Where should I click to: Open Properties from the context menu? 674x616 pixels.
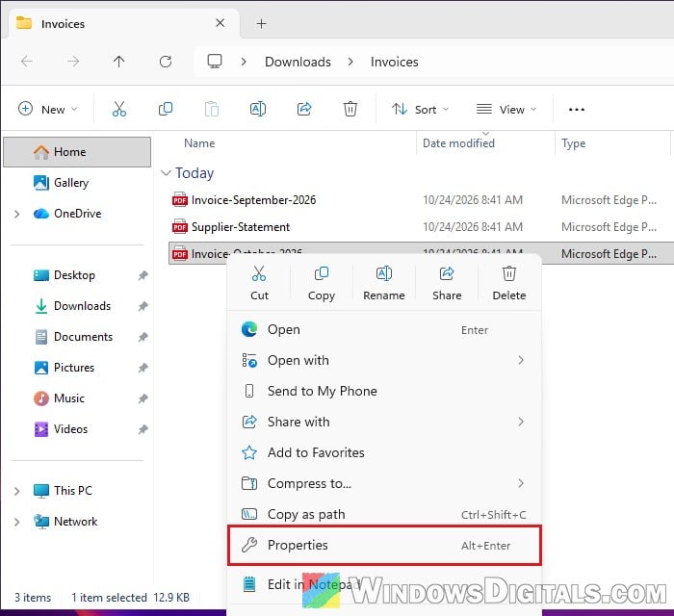click(x=384, y=545)
